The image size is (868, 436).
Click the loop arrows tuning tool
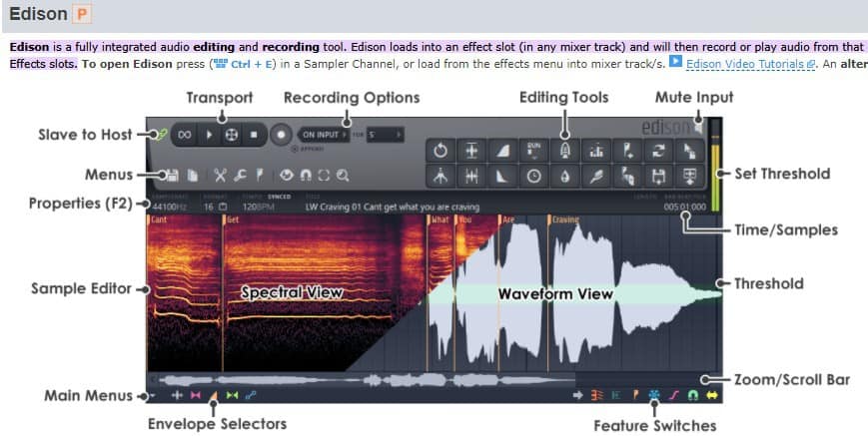(x=659, y=150)
